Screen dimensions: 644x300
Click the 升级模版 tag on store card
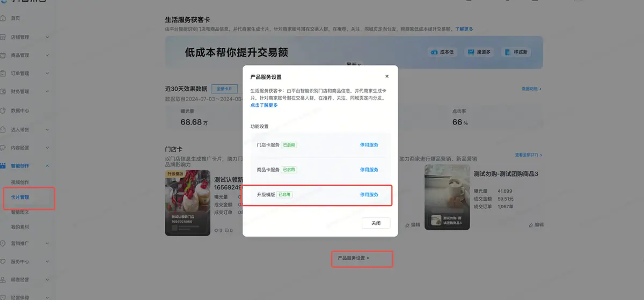(175, 174)
